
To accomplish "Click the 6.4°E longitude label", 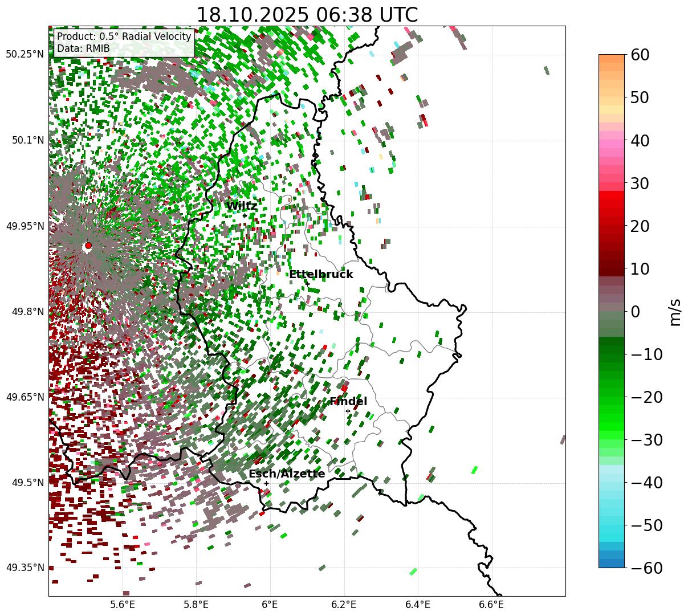I will click(x=418, y=605).
